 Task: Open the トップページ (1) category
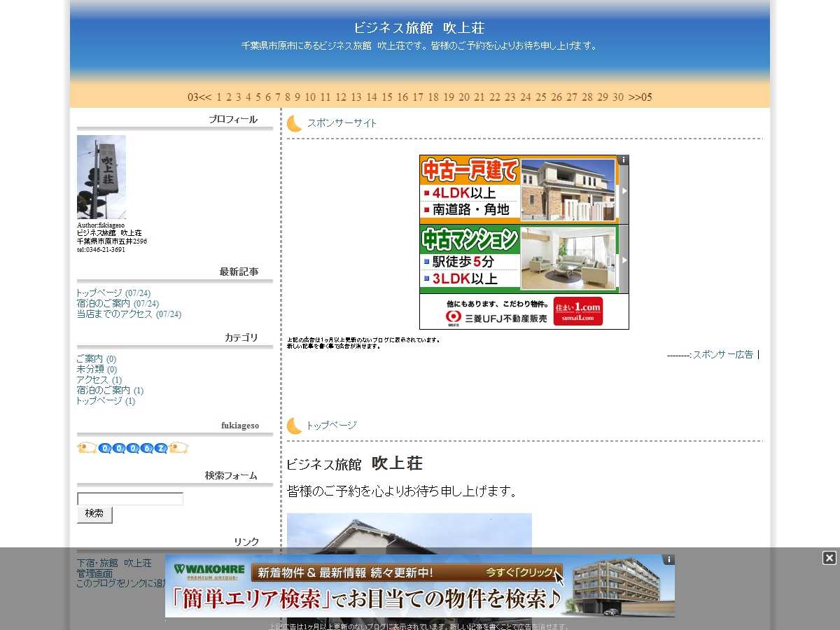click(106, 401)
